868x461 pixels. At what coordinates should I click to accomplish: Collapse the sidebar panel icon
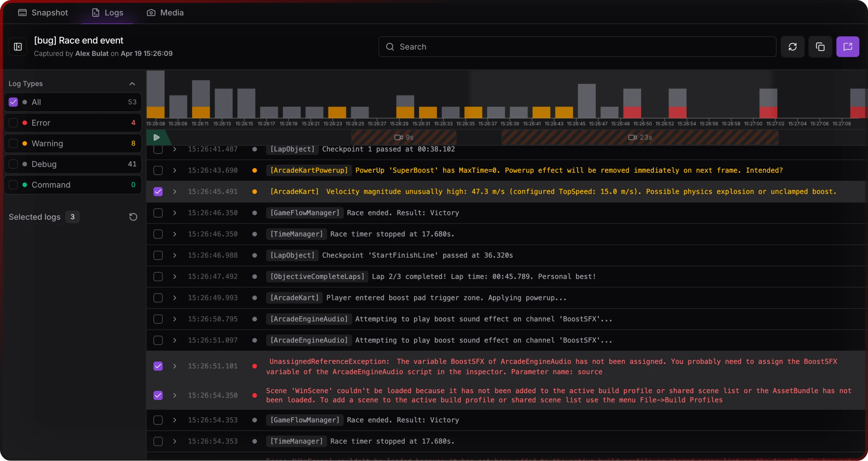(18, 47)
